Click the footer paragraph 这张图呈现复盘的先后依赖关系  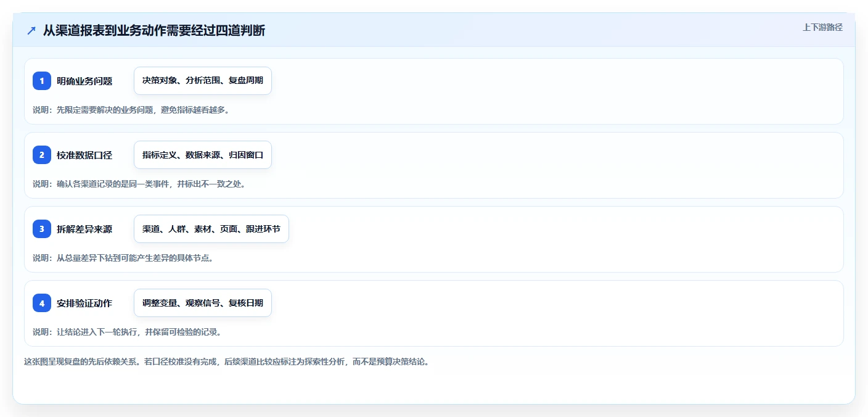click(x=226, y=361)
